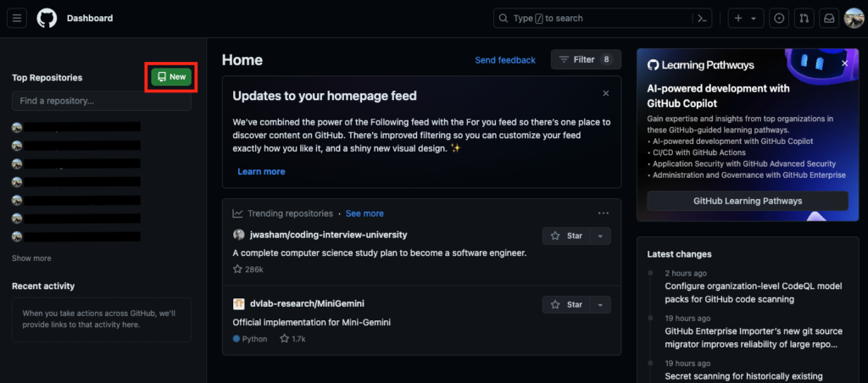Click the GitHub Octocat logo
The height and width of the screenshot is (383, 868).
[x=47, y=19]
